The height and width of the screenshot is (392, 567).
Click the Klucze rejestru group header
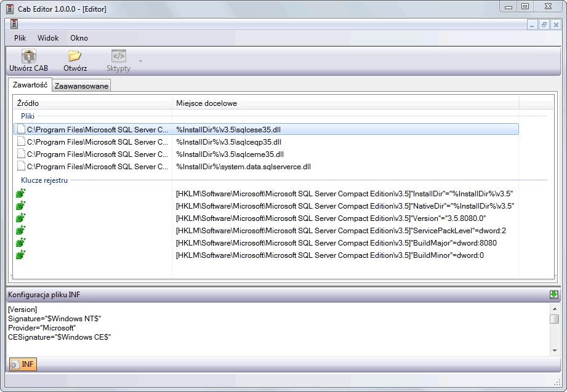coord(44,180)
